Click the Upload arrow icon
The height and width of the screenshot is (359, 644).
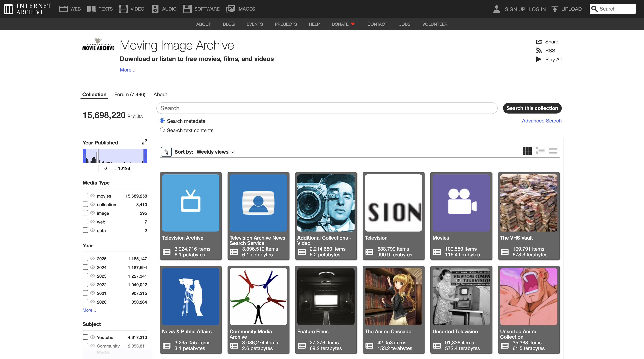click(555, 9)
